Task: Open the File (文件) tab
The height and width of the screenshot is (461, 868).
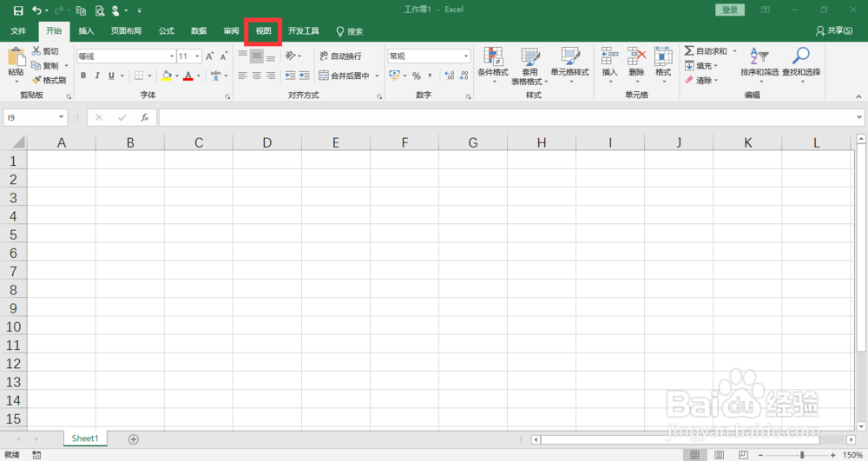Action: point(18,31)
